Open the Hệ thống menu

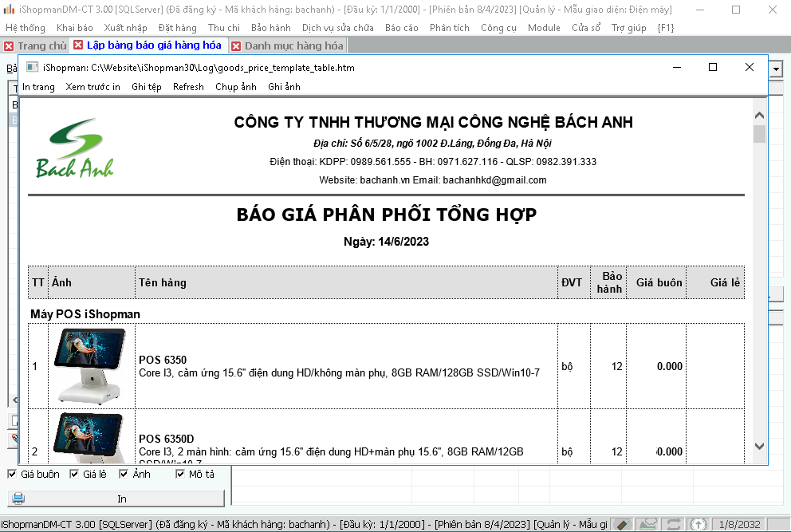[x=26, y=28]
